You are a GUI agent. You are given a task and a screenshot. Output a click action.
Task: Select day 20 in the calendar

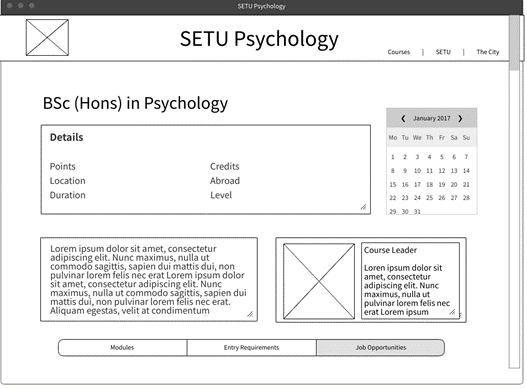(454, 185)
